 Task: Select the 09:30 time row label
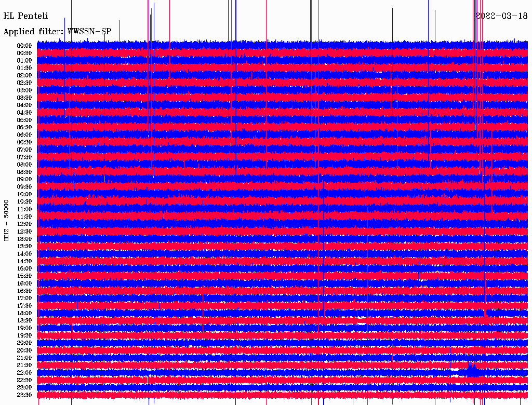click(24, 187)
